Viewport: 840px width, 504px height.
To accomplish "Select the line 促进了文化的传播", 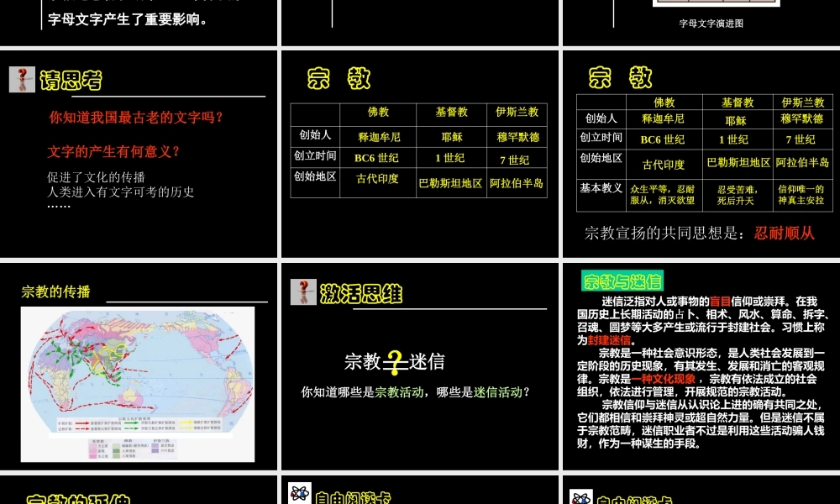I will (x=96, y=177).
